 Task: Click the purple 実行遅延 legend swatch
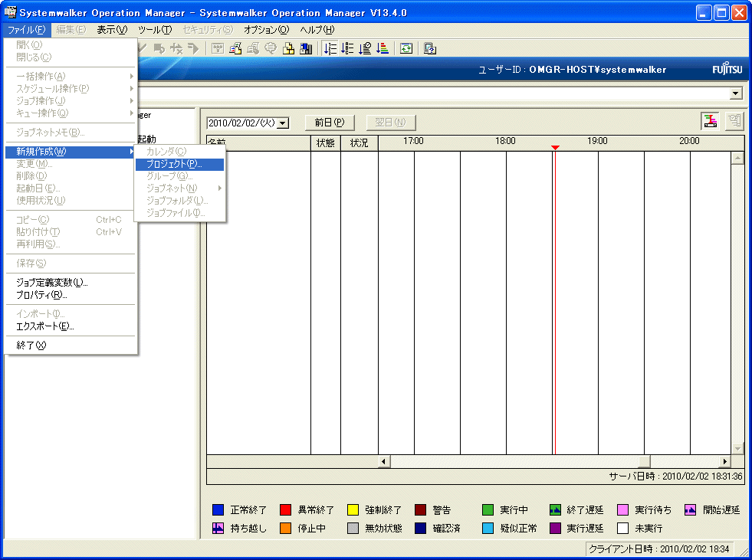[555, 529]
